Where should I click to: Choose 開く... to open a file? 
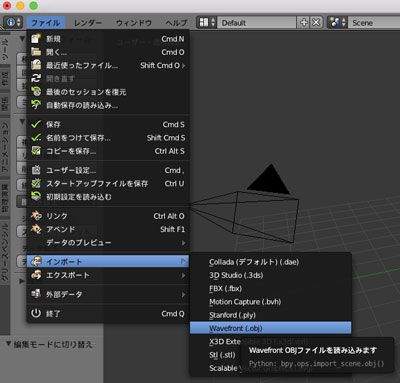[x=108, y=52]
